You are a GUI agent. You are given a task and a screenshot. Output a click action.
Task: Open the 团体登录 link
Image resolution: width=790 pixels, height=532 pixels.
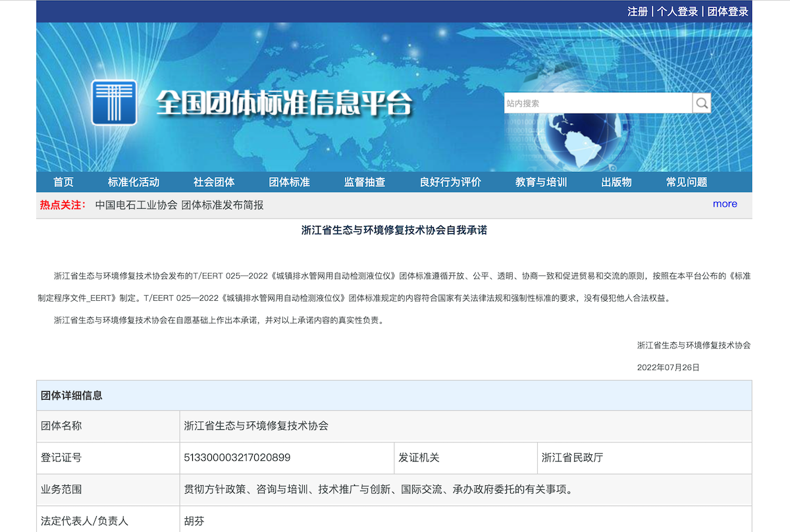tap(728, 11)
